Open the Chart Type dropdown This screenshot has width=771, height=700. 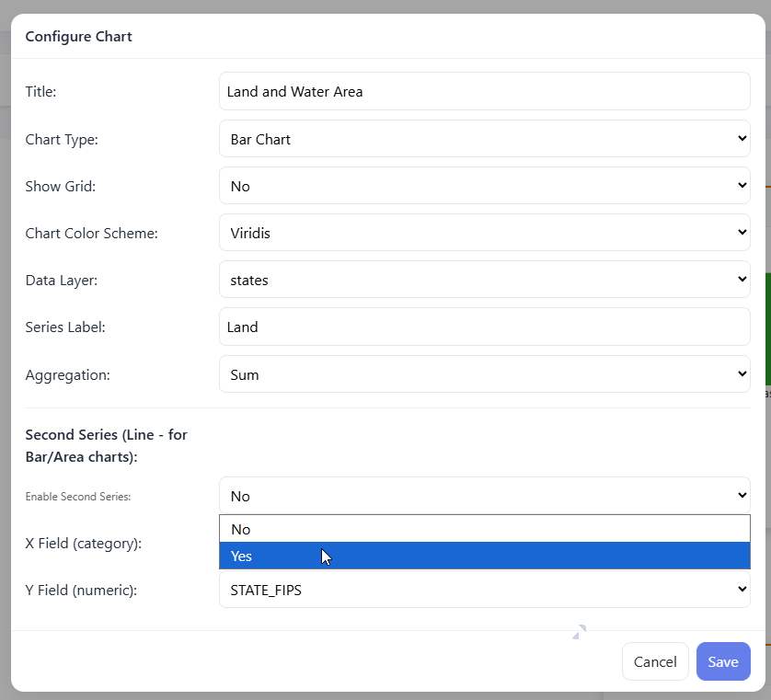(x=485, y=139)
